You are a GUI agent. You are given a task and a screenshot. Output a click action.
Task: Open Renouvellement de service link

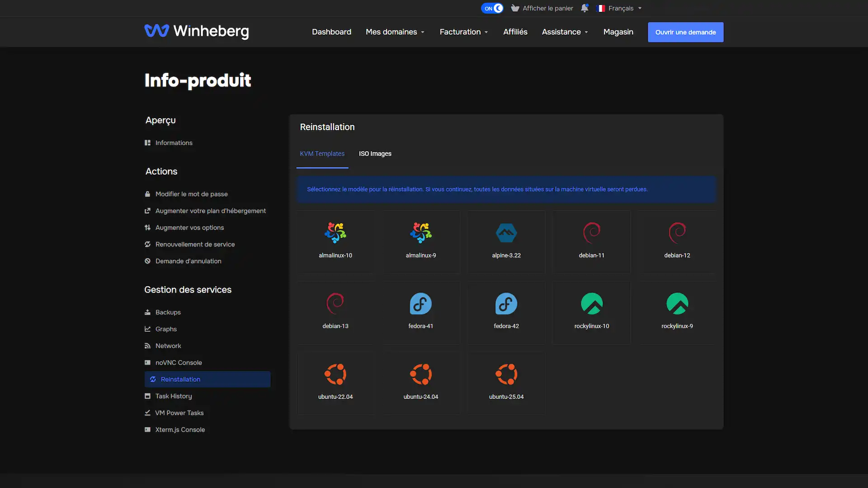pos(195,244)
